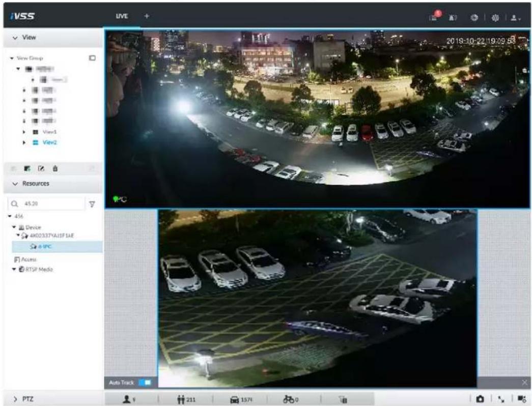The width and height of the screenshot is (532, 406).
Task: Enter full screen with expand arrows icon
Action: point(501,399)
